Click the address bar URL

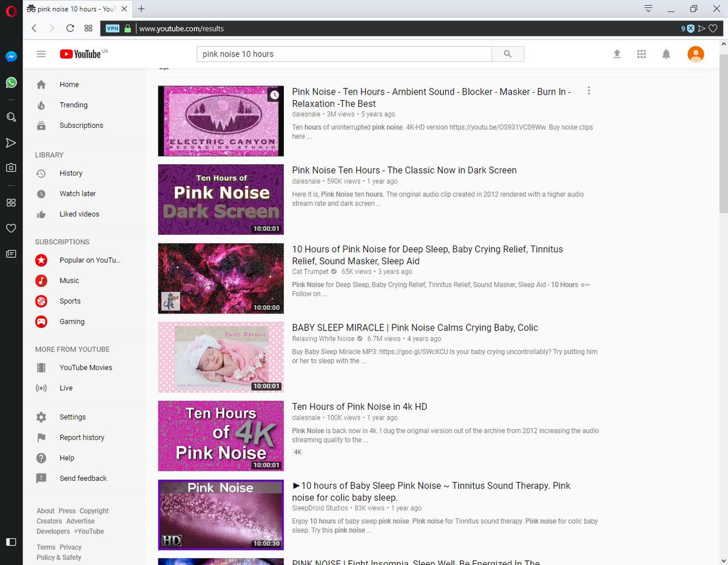click(181, 28)
